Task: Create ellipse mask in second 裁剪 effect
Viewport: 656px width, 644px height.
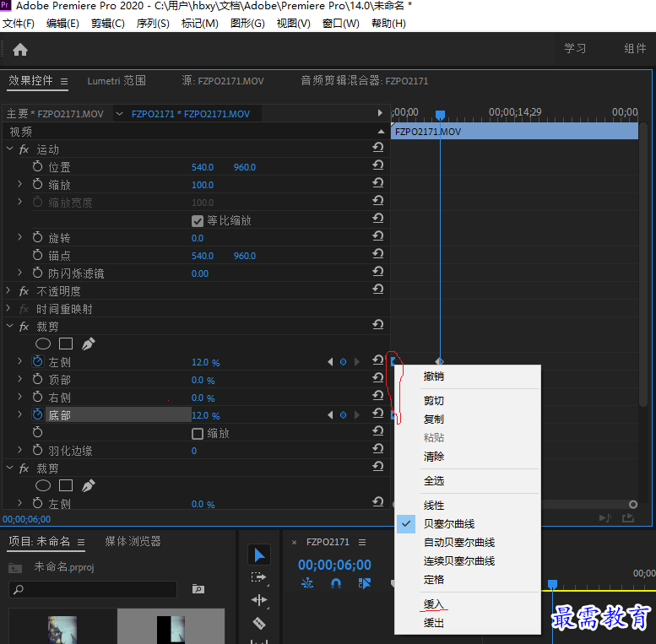Action: [43, 485]
